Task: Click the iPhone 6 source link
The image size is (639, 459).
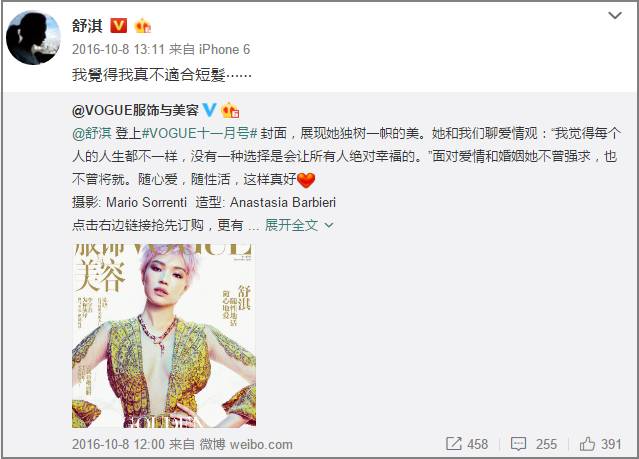Action: click(x=224, y=50)
